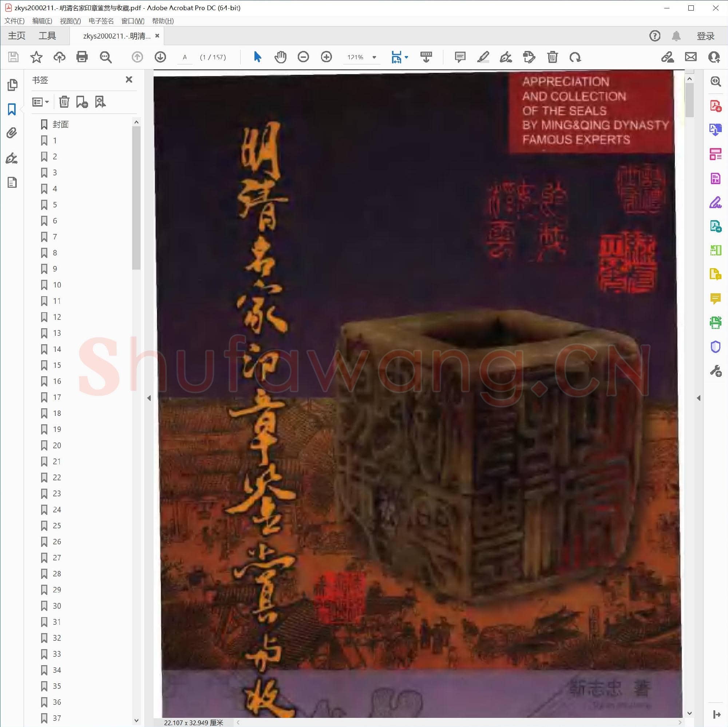Toggle the Bookmarks panel visibility
Viewport: 728px width, 727px height.
[x=12, y=109]
